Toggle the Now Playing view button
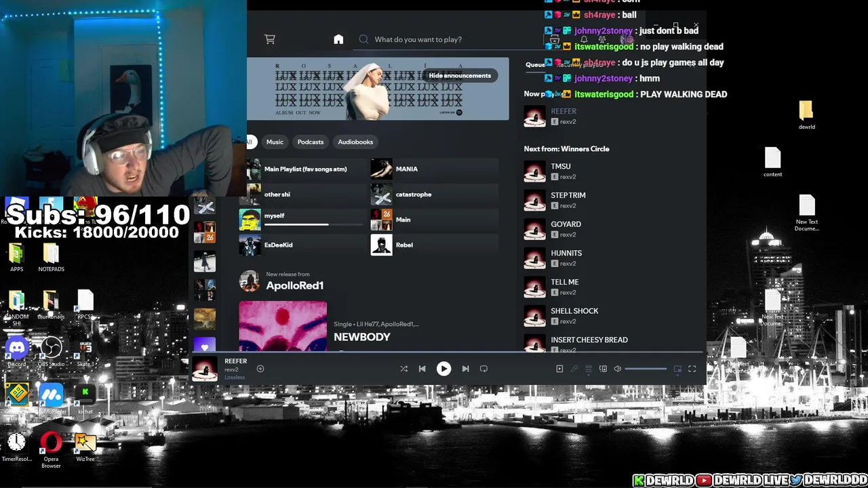868x488 pixels. tap(559, 369)
